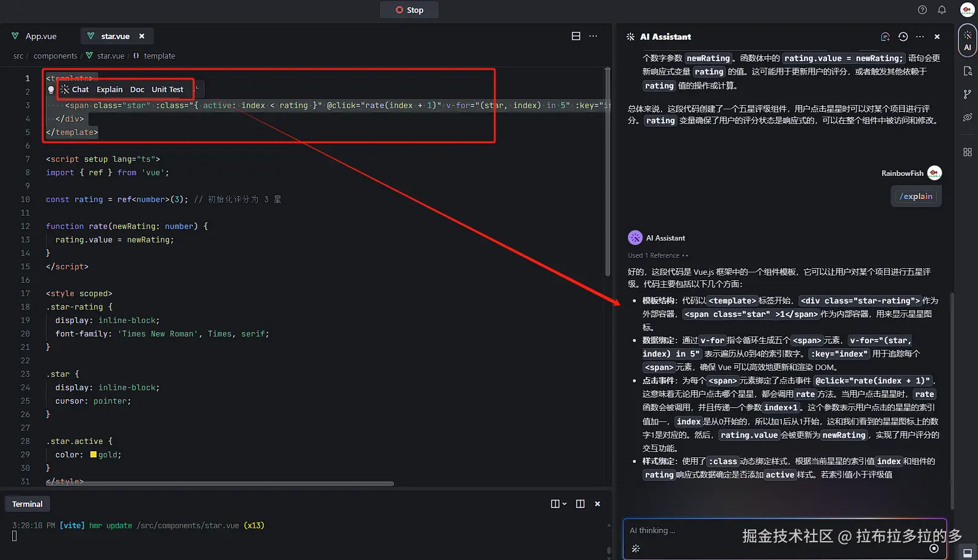Click the template breadcrumb
Image resolution: width=978 pixels, height=560 pixels.
pos(159,56)
